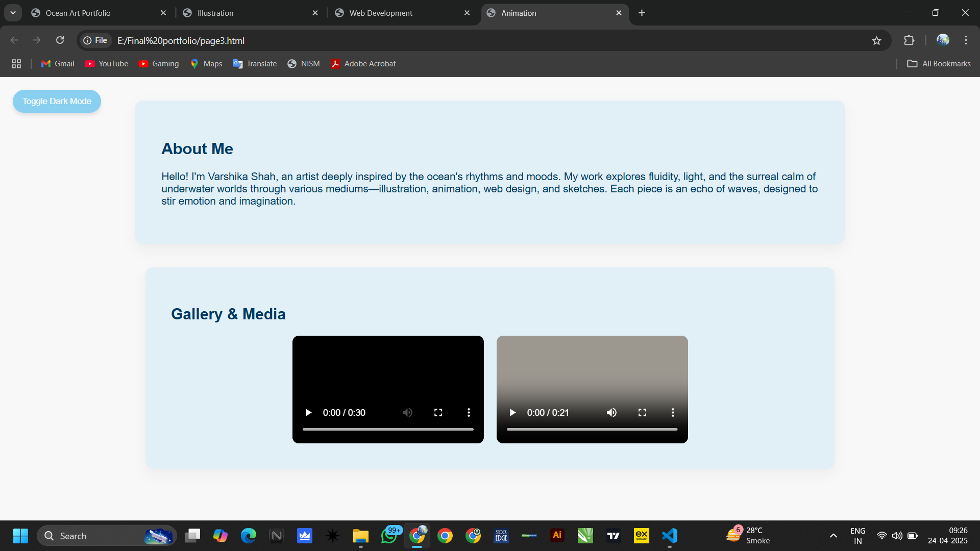Toggle Dark Mode on the page
Viewport: 980px width, 551px height.
[x=57, y=101]
